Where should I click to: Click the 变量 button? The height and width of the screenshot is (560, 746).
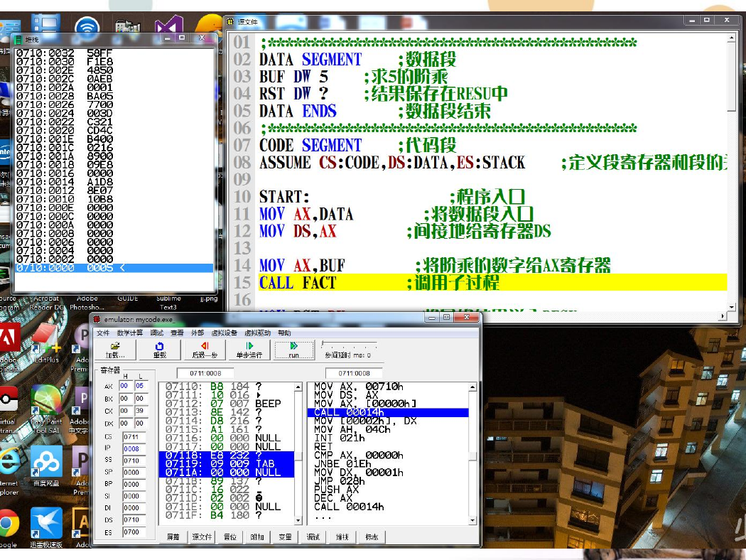point(285,537)
